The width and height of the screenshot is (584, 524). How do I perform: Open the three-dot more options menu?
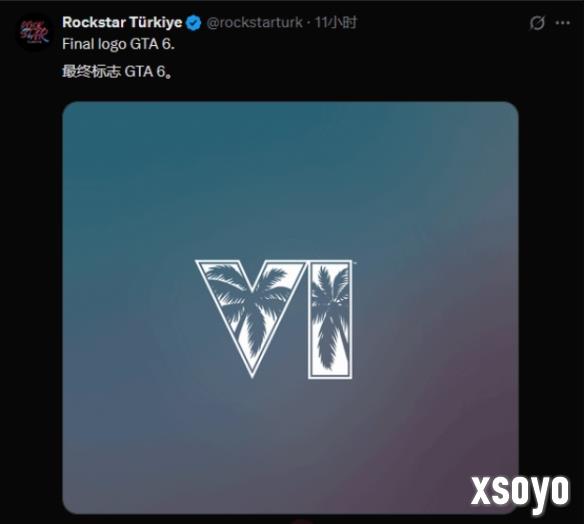pyautogui.click(x=562, y=23)
